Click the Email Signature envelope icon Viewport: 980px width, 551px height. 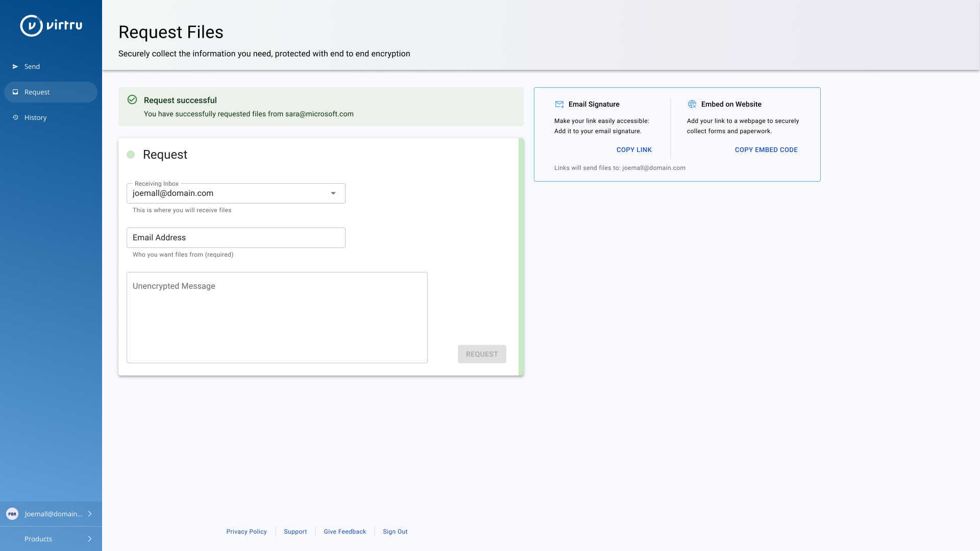point(559,105)
